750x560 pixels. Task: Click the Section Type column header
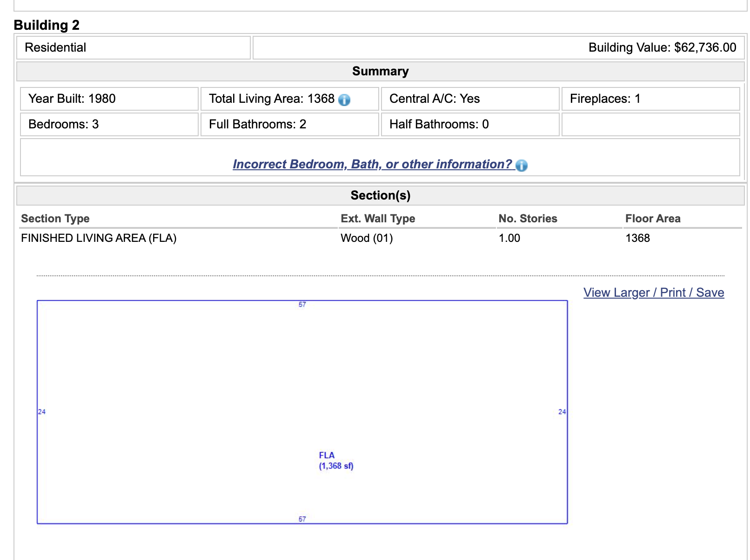tap(55, 219)
